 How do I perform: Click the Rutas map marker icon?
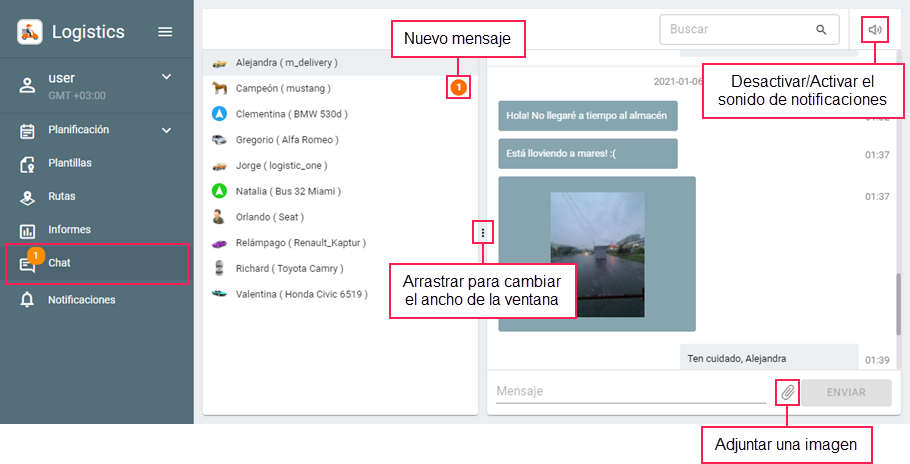(x=27, y=198)
